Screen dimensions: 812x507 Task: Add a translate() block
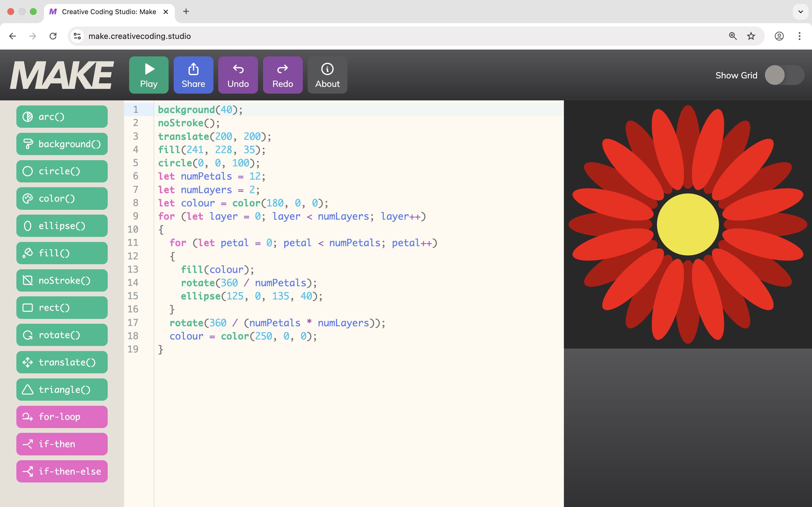click(62, 362)
